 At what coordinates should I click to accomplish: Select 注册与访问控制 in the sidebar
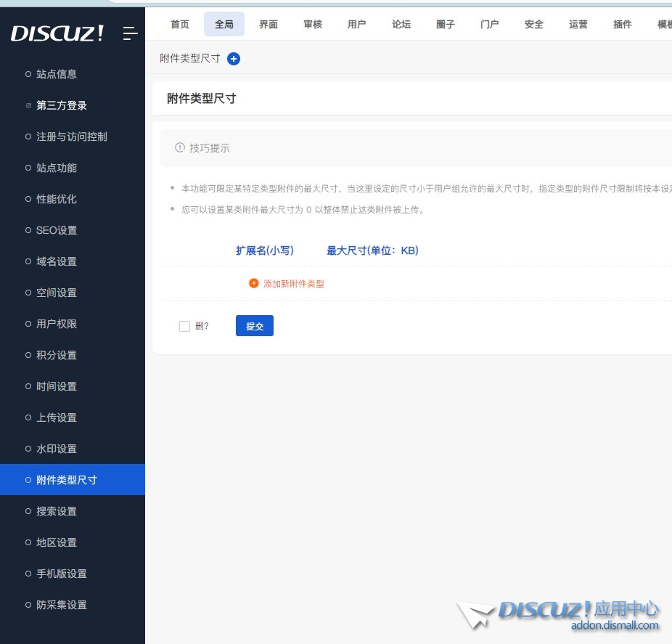(72, 136)
